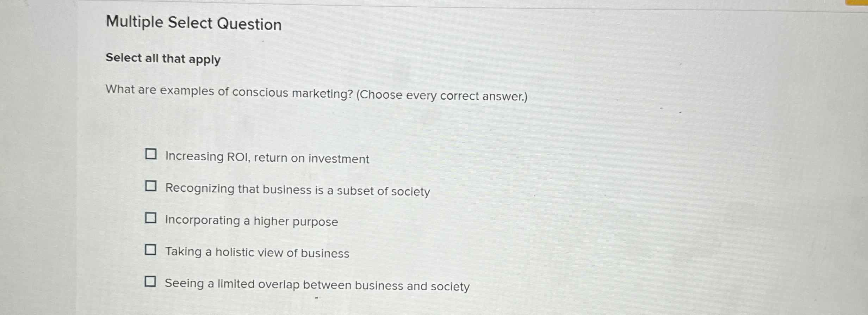Check the box for Seeing a limited overlap between business and society
This screenshot has height=315, width=868.
point(151,282)
